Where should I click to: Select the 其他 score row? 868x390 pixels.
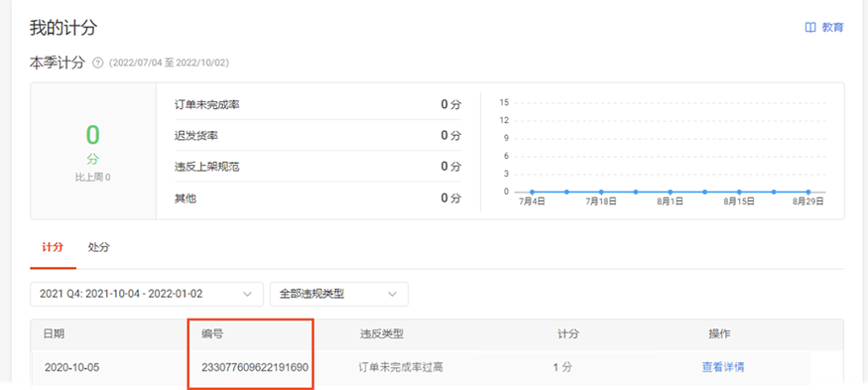point(318,197)
